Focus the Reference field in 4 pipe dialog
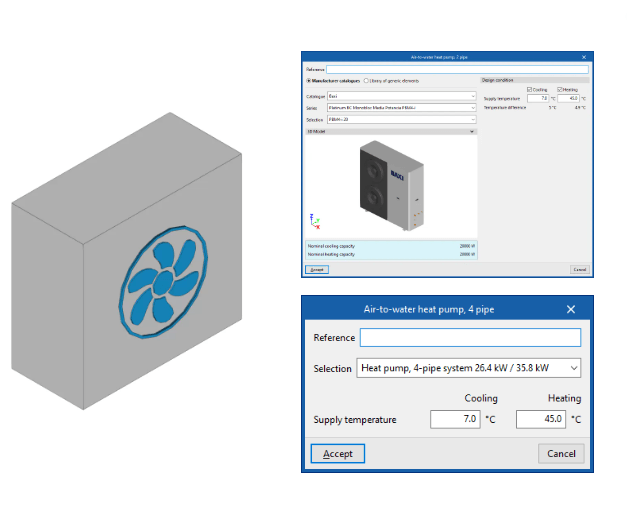The image size is (627, 514). point(470,338)
